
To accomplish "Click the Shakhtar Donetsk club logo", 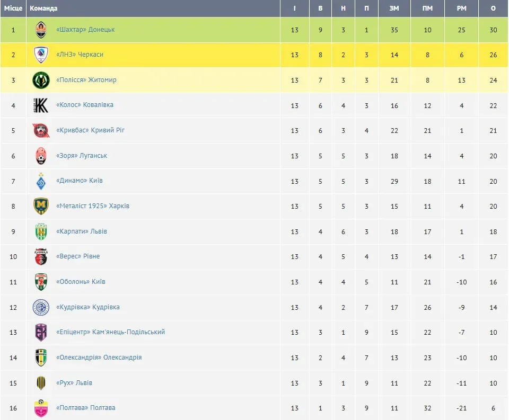I will pos(41,30).
